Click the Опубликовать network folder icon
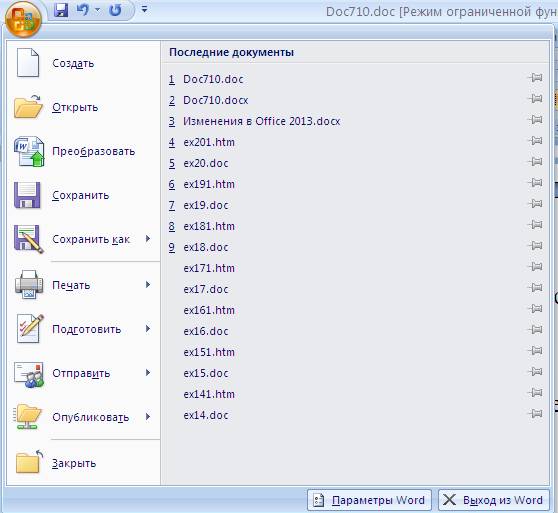Viewport: 558px width, 513px height. coord(28,417)
